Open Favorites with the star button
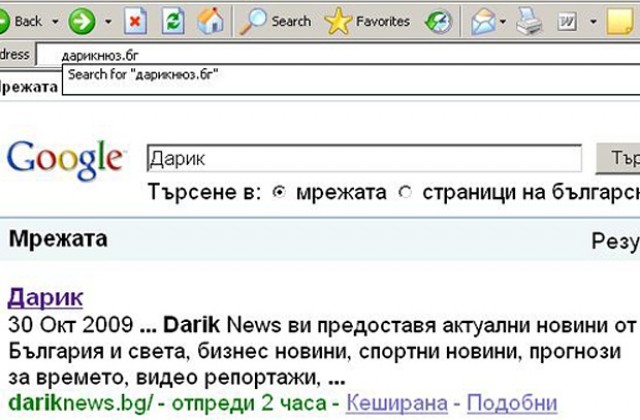 [x=367, y=21]
